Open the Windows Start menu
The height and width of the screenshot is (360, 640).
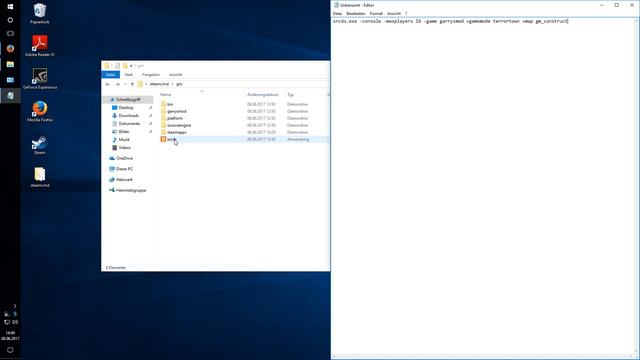point(10,7)
